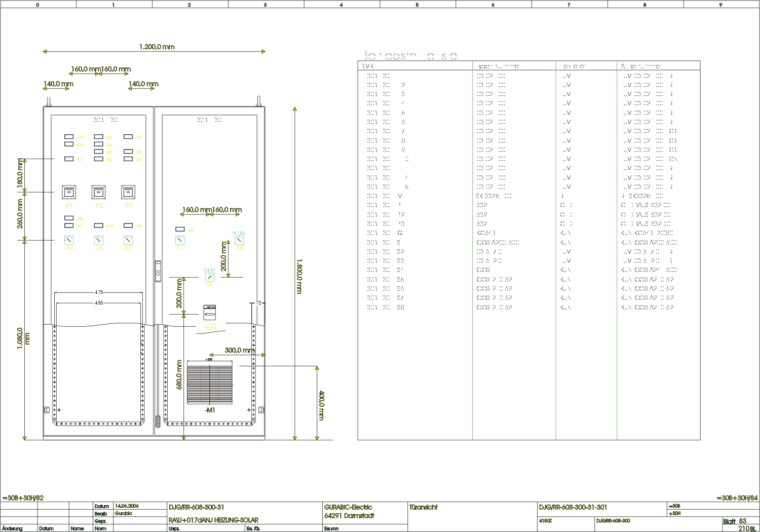Select the Q1 main switch symbol
Screen dimensions: 760x532
pyautogui.click(x=209, y=312)
